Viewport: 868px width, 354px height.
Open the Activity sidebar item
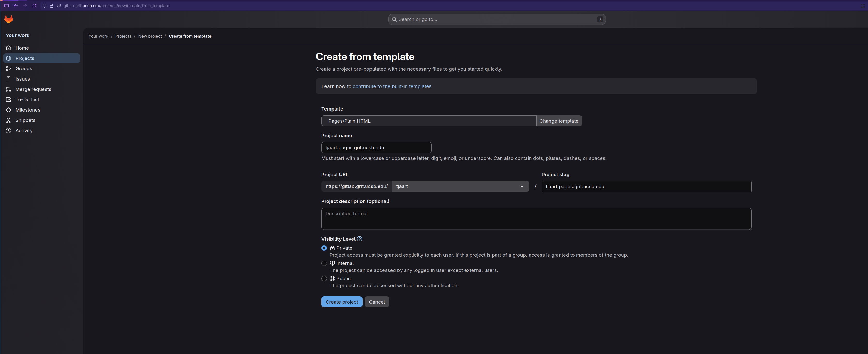[x=24, y=131]
